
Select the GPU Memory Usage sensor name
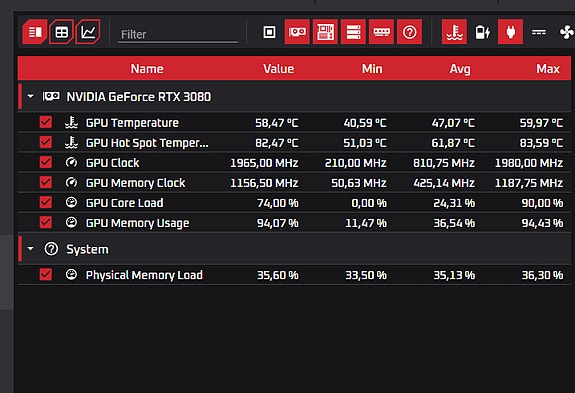[x=137, y=223]
